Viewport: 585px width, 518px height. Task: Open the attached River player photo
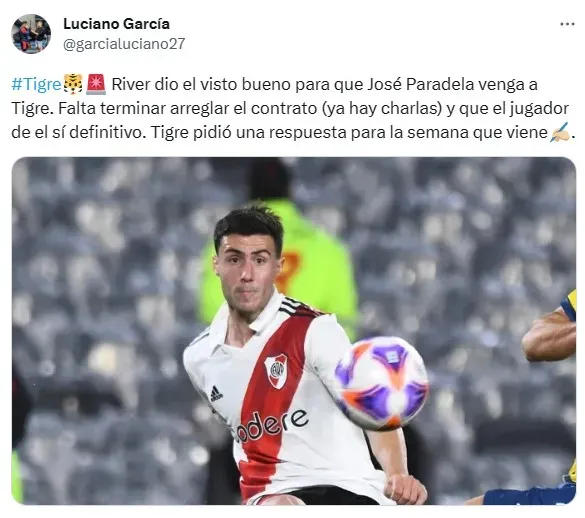click(x=294, y=331)
